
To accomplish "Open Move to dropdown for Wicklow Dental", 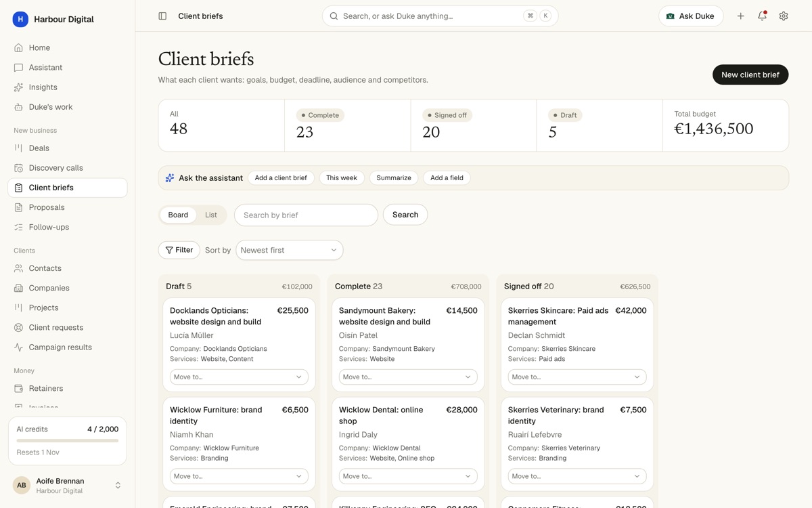I will (408, 476).
